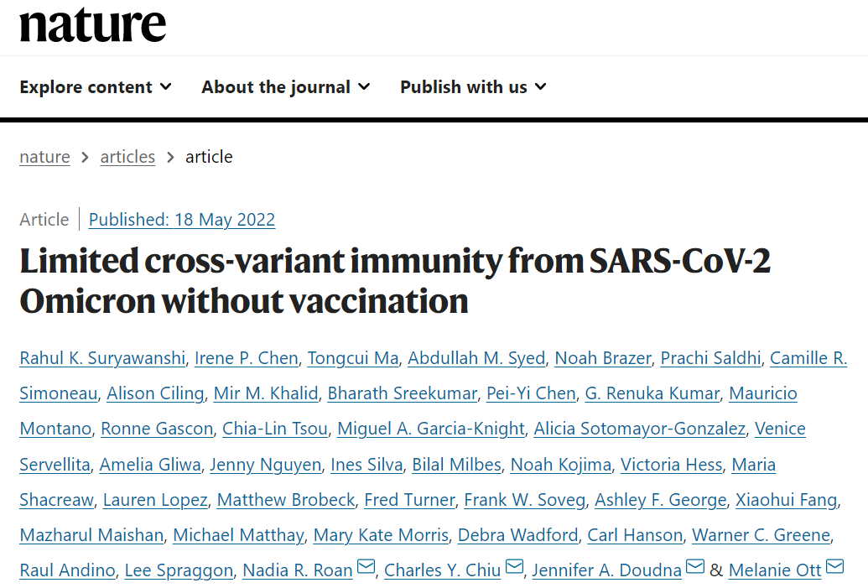
Task: Select author Irene P. Chen
Action: tap(247, 358)
